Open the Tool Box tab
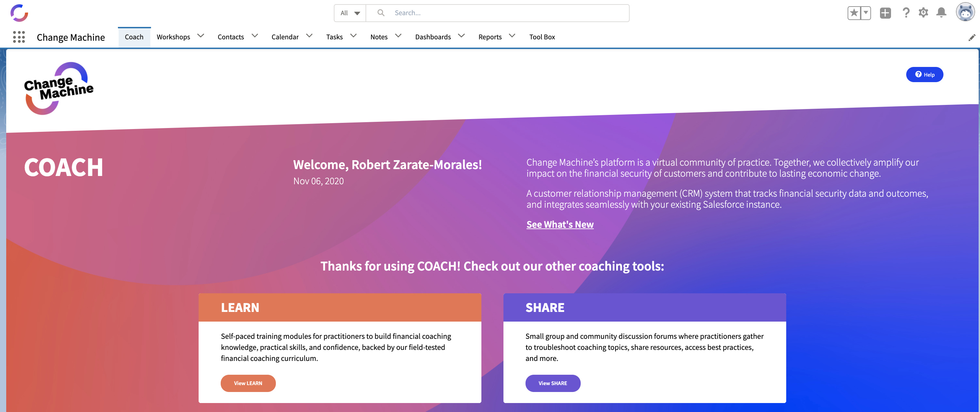 (542, 37)
